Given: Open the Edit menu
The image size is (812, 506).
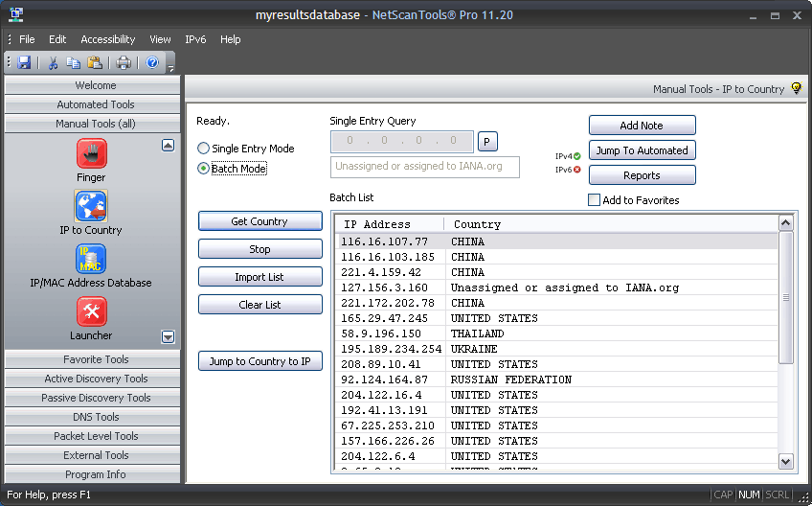Looking at the screenshot, I should [x=57, y=39].
